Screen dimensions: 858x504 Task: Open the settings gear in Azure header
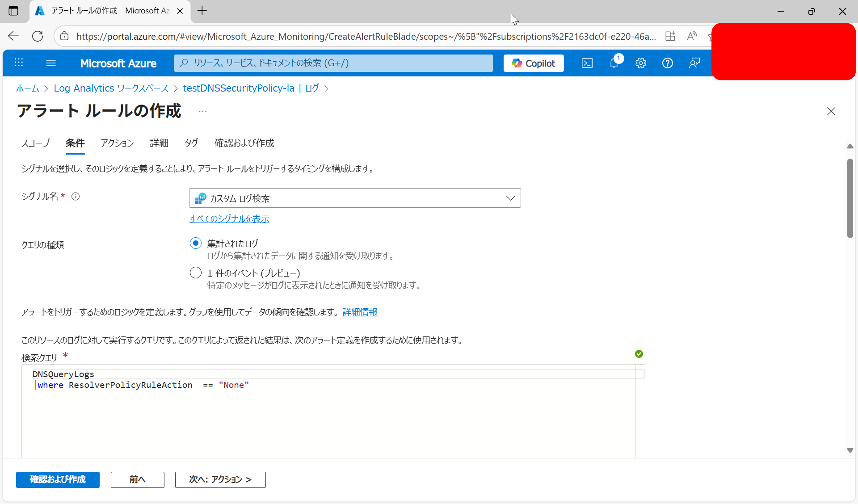tap(641, 63)
